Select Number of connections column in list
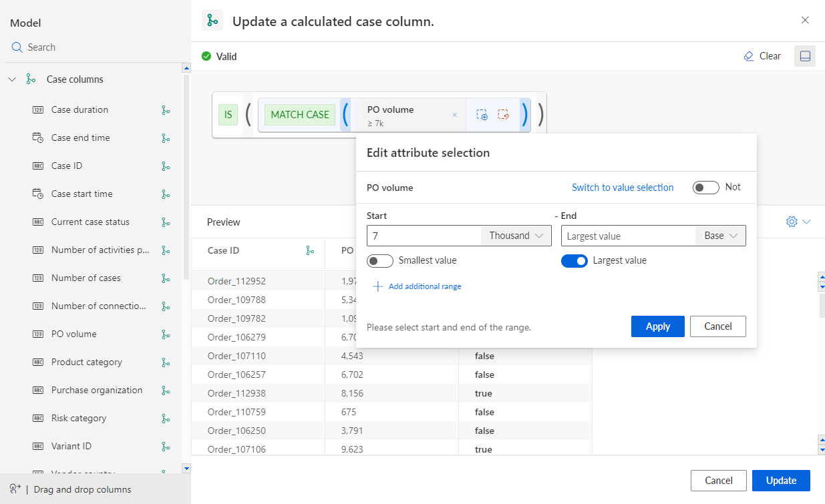825x504 pixels. 100,306
